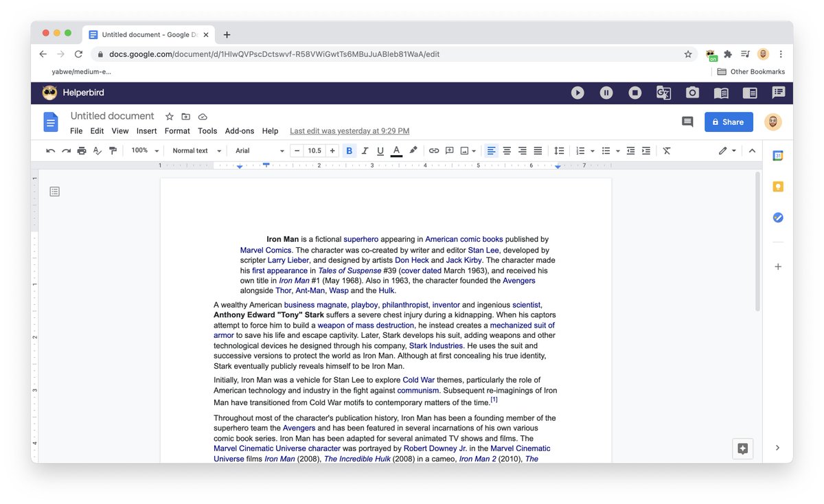Viewport: 824px width, 504px height.
Task: Open Google Tasks side panel
Action: (778, 218)
